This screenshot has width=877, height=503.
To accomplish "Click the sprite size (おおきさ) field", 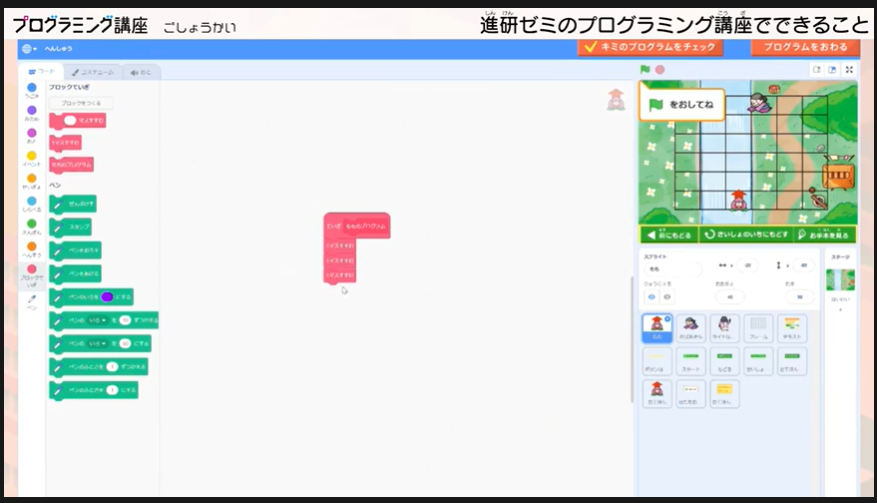I will click(730, 297).
